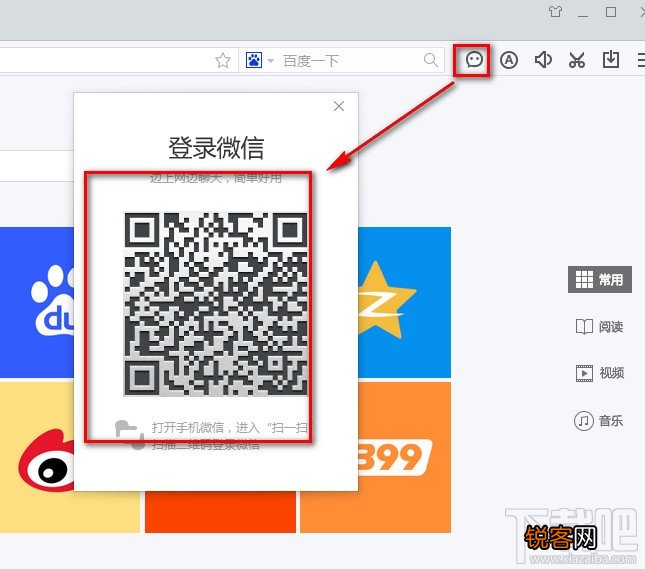Maximize the browser window
The width and height of the screenshot is (645, 569).
pos(611,12)
